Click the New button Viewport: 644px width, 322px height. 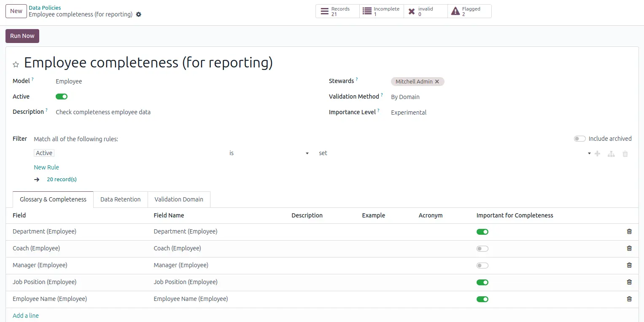[16, 11]
